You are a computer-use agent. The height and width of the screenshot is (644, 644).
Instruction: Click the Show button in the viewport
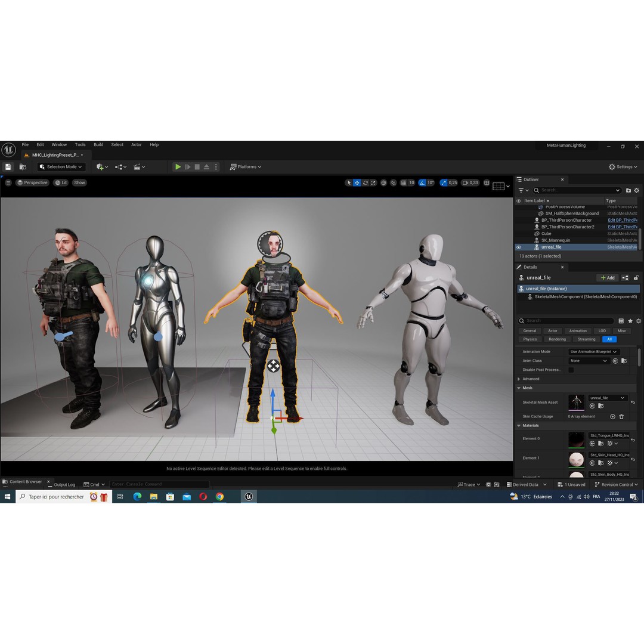pyautogui.click(x=80, y=183)
